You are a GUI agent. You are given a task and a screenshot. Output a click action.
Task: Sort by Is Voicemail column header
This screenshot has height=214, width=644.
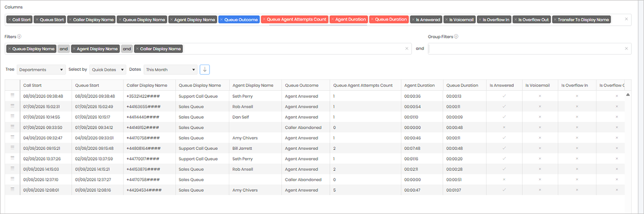click(537, 85)
